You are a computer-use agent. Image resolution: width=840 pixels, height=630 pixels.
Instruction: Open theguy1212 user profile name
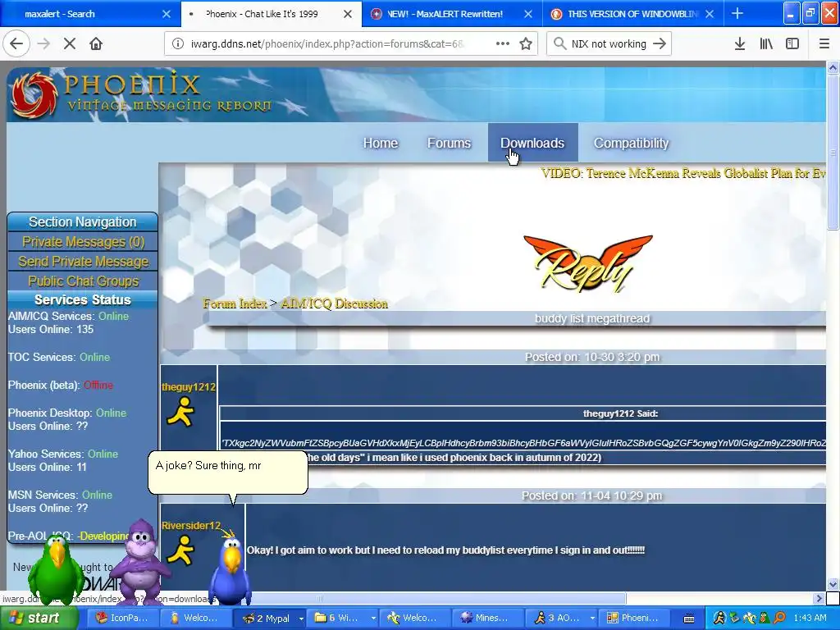coord(189,387)
